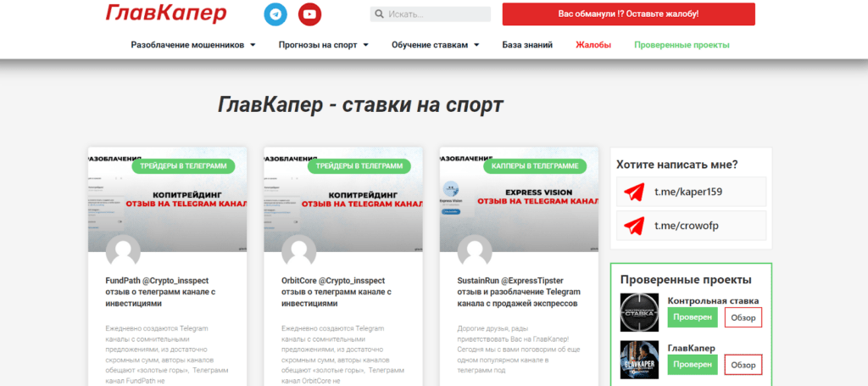Open the Telegram icon in the header
868x386 pixels.
(x=275, y=14)
